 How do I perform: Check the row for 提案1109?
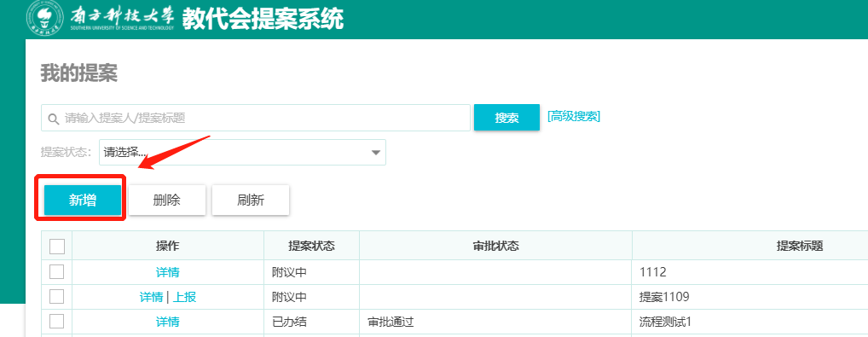pyautogui.click(x=57, y=297)
